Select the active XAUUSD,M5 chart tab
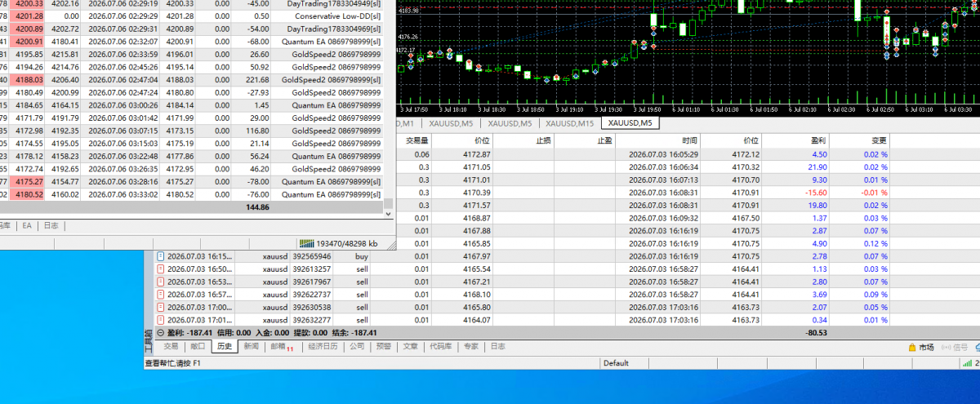The image size is (980, 404). (630, 123)
